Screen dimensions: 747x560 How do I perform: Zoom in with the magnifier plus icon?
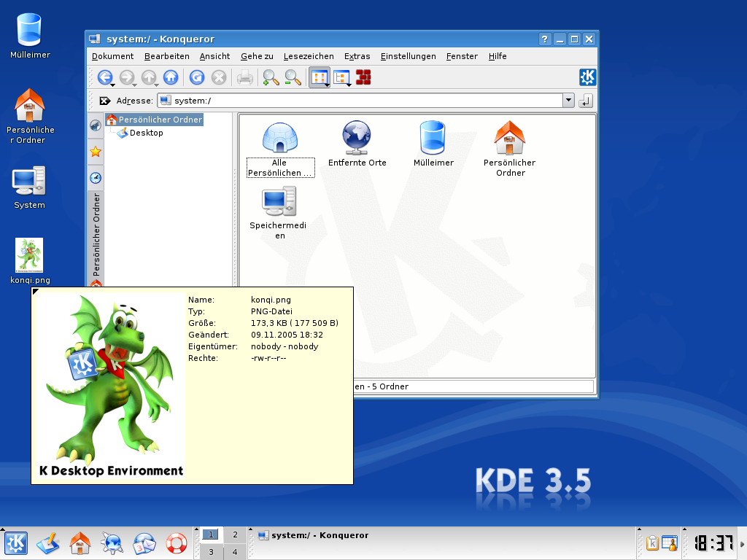click(271, 77)
